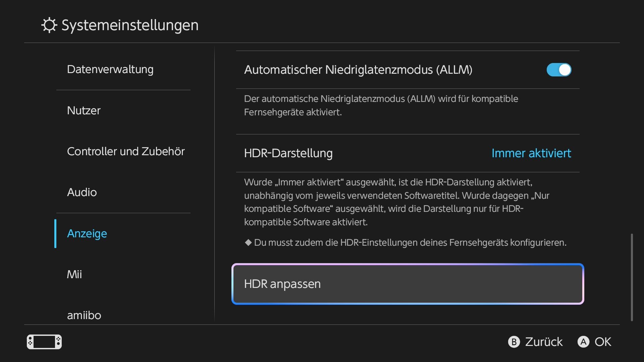Open the Audio settings category
Viewport: 644px width, 362px height.
coord(82,192)
